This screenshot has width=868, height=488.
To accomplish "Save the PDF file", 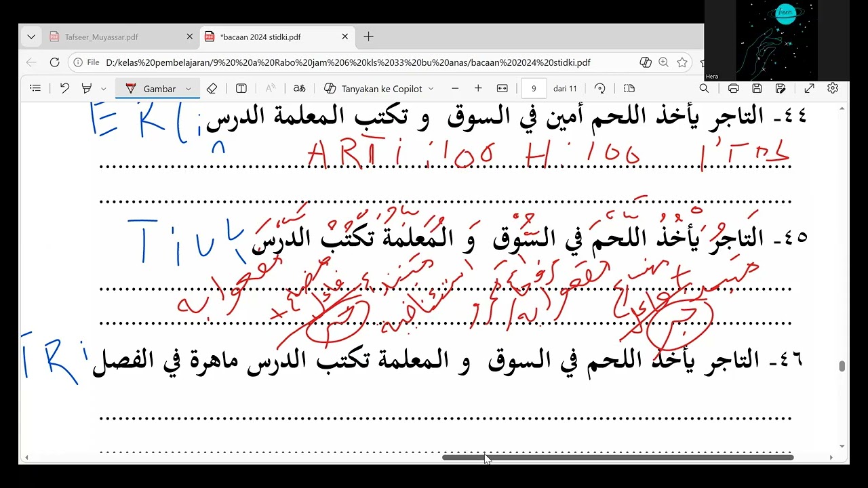I will coord(757,88).
